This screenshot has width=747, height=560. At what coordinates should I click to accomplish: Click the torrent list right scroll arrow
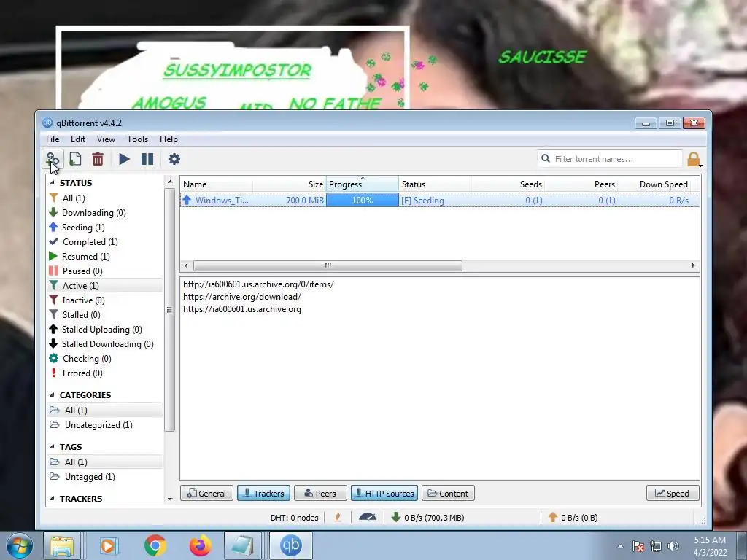coord(693,265)
